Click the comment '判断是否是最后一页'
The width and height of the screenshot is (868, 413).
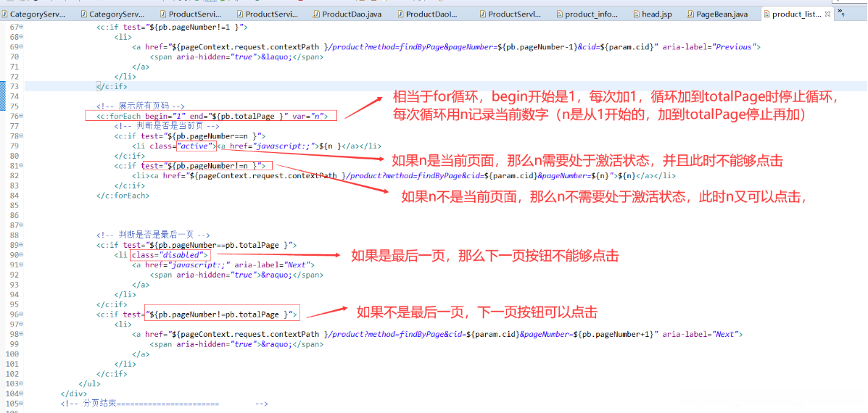[153, 235]
